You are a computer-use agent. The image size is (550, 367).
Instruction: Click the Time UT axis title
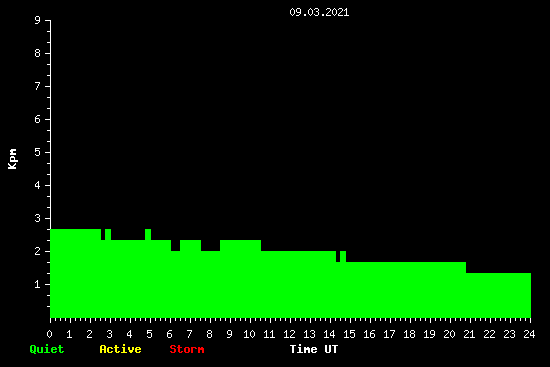pos(314,349)
